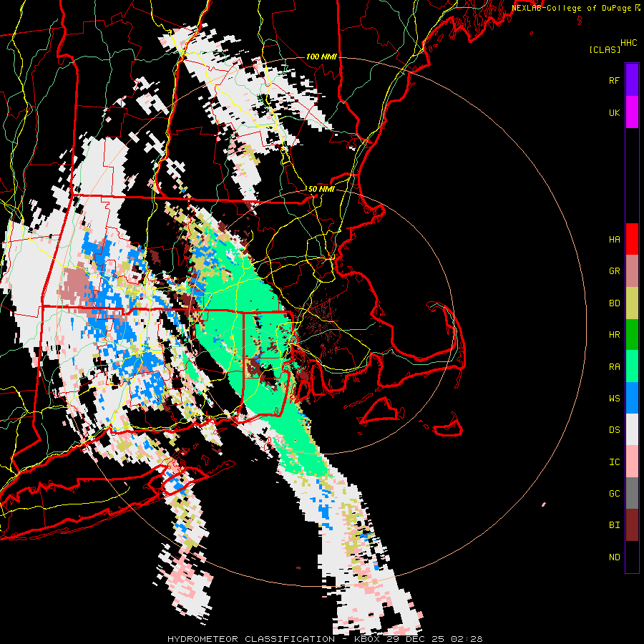
Task: Pick the RA bright green legend swatch
Action: pyautogui.click(x=632, y=366)
